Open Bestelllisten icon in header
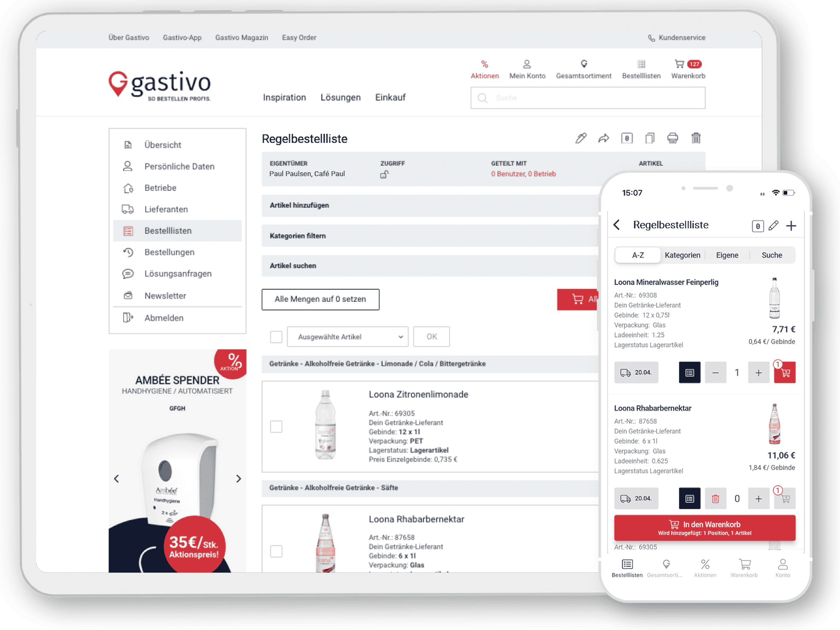The height and width of the screenshot is (630, 840). point(641,69)
